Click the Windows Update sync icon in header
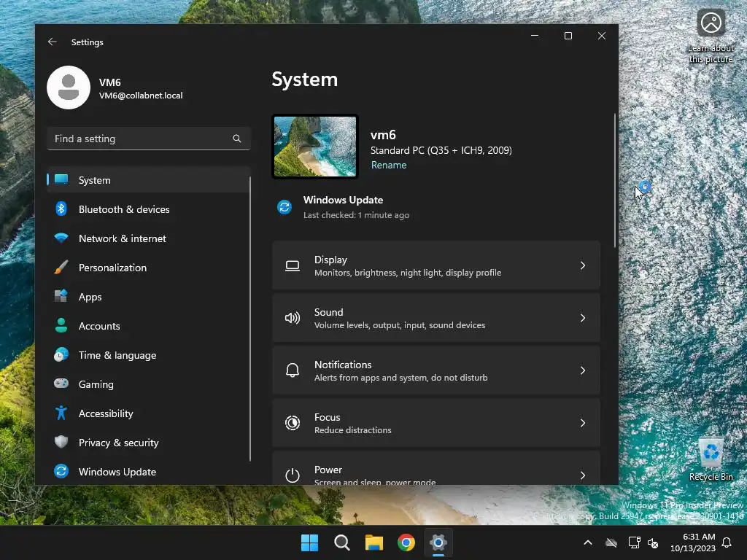This screenshot has width=747, height=560. click(285, 207)
